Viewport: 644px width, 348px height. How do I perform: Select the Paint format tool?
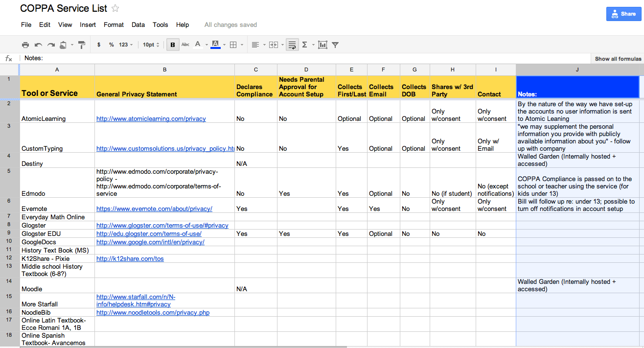82,45
